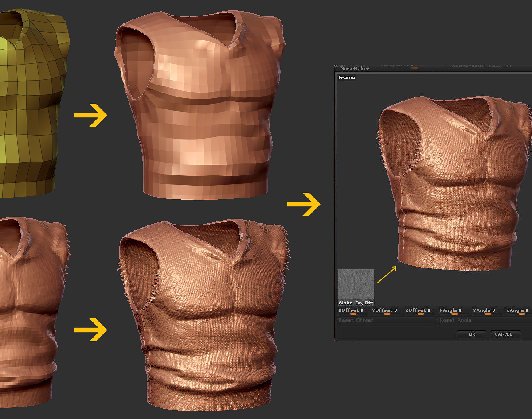Click the thin diagonal arrow beside Alpha thumbnail
Viewport: 532px width, 419px height.
click(387, 275)
